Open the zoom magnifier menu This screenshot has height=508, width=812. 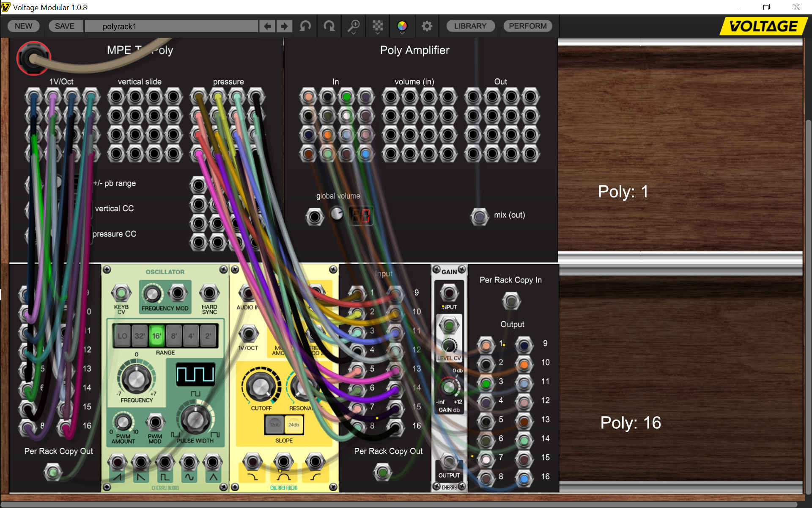tap(354, 26)
